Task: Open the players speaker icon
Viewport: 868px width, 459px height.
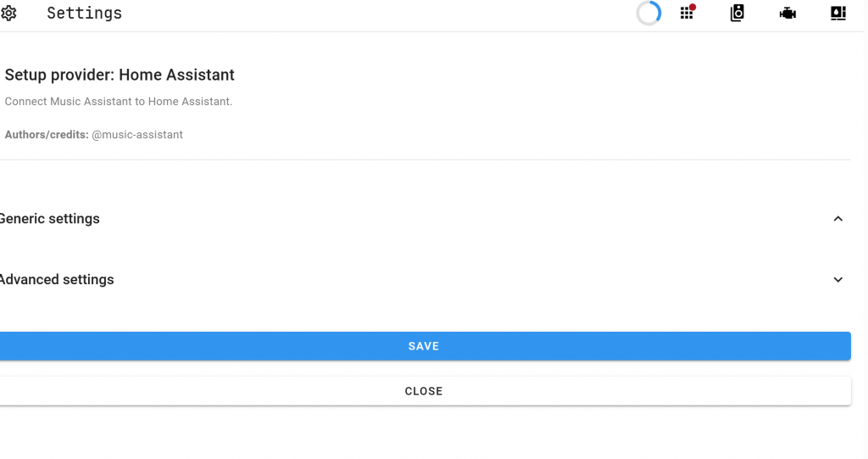Action: (737, 14)
